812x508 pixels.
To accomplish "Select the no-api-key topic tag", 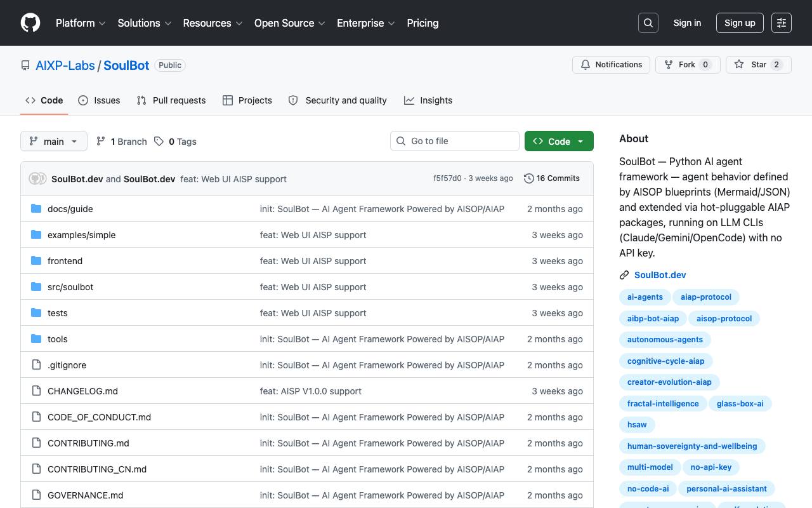I will coord(710,467).
